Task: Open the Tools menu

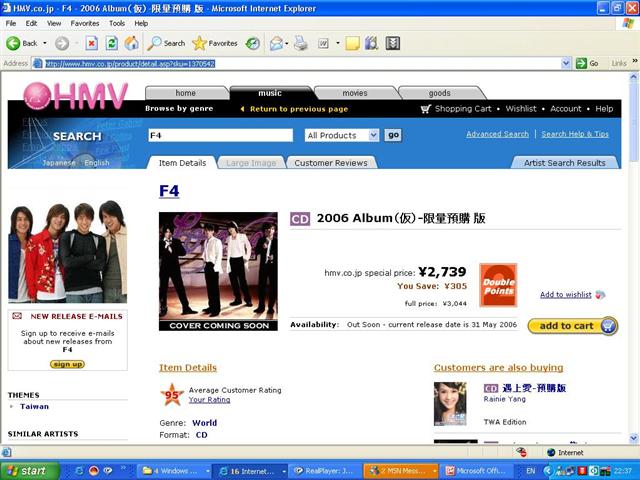Action: click(117, 23)
